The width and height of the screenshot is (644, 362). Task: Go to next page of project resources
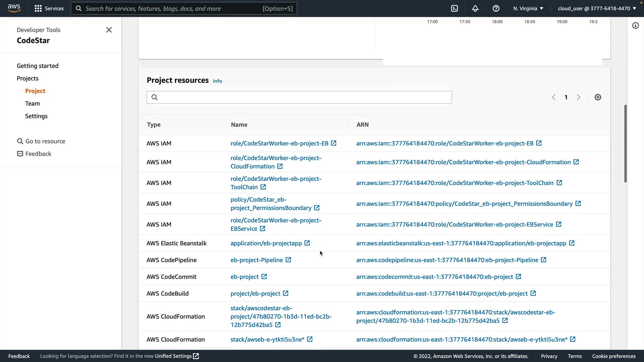pyautogui.click(x=579, y=97)
